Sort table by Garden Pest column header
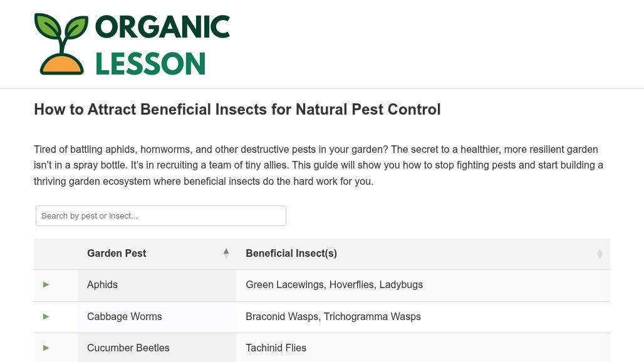Image resolution: width=644 pixels, height=362 pixels. tap(117, 254)
